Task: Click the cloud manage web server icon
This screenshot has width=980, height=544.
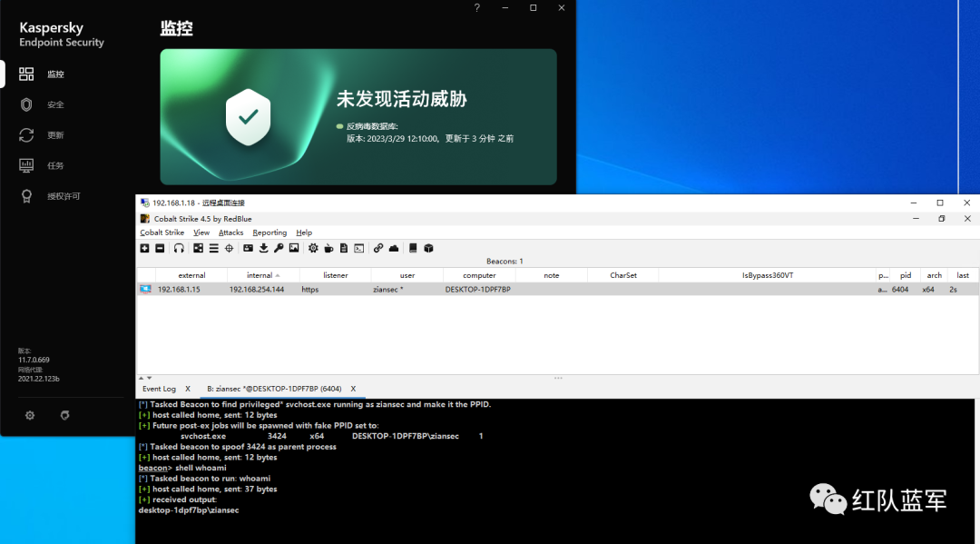Action: point(394,248)
